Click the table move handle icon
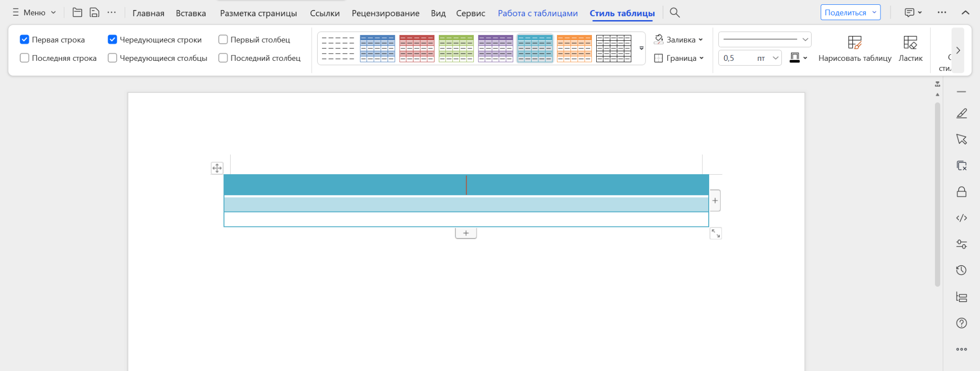The image size is (980, 371). [x=217, y=168]
